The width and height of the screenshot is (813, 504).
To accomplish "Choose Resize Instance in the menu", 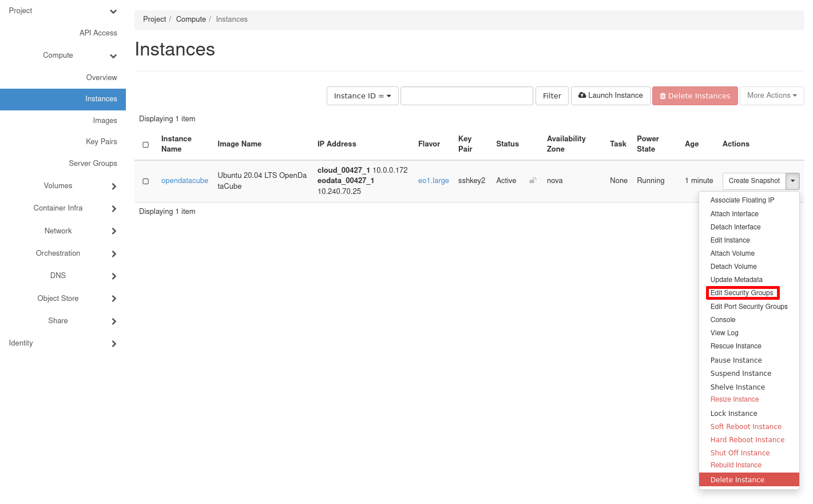I will click(735, 399).
